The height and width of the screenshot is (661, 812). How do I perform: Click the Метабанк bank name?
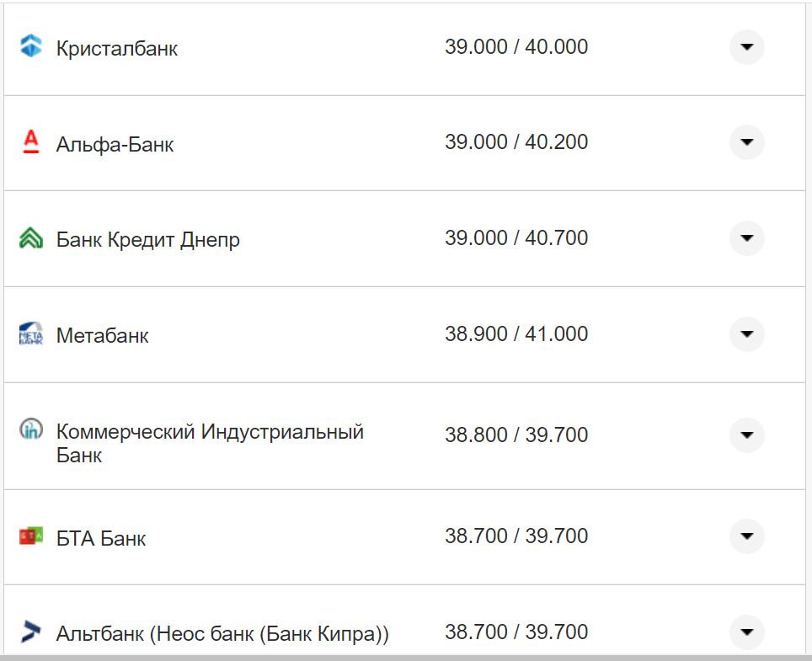pos(101,334)
